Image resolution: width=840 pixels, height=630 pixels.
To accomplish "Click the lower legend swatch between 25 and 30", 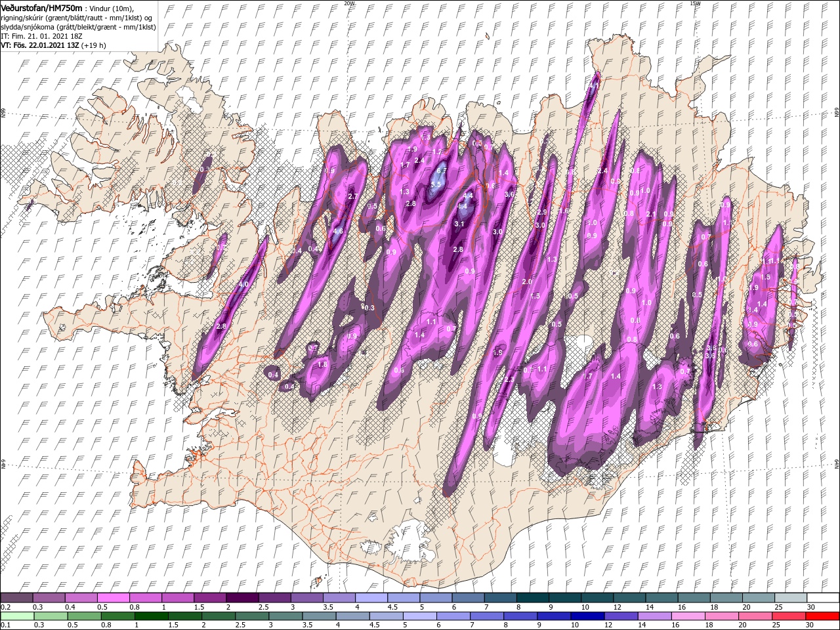I will coord(789,616).
